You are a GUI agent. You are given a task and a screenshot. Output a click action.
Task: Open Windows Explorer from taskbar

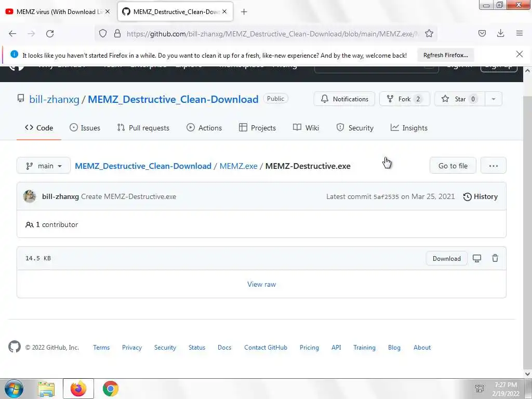[x=46, y=389]
